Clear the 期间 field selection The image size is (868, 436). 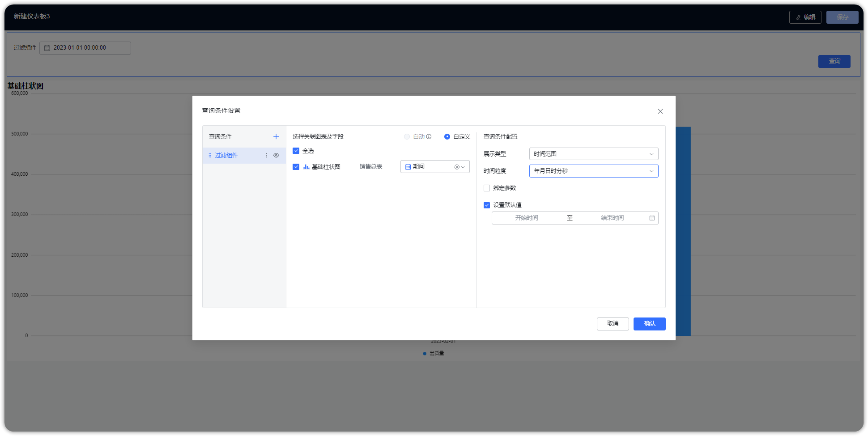[457, 167]
